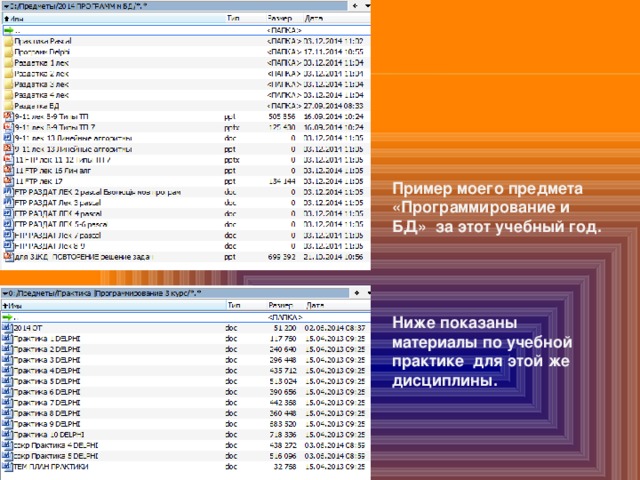This screenshot has height=480, width=640.
Task: Click the PowerPoint icon of ПОВТОРЕНИЕ решение задач file
Action: tap(8, 256)
